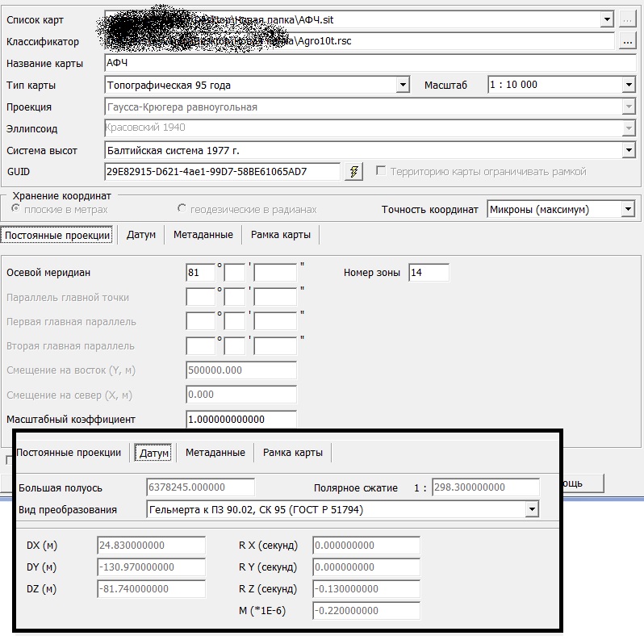The height and width of the screenshot is (644, 644).
Task: Click the R X (секунд) value field
Action: pyautogui.click(x=366, y=545)
